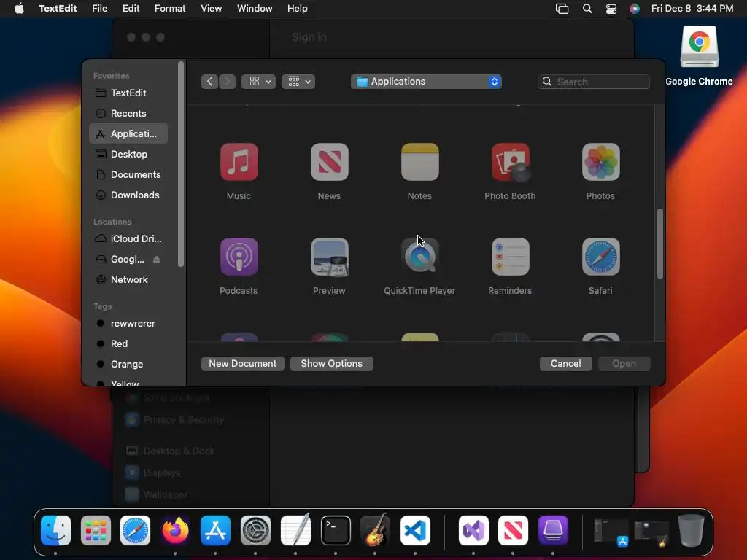Open GarageBand from the Dock

click(376, 530)
